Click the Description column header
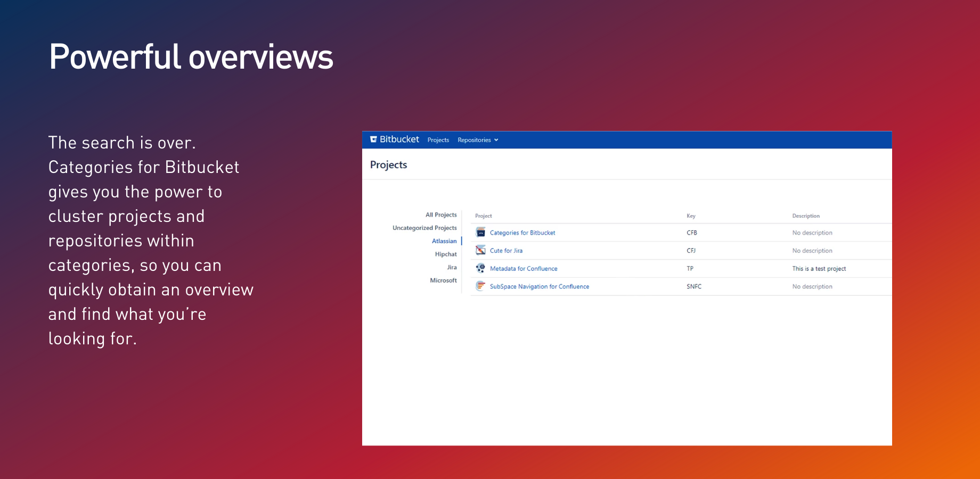Viewport: 980px width, 479px height. point(806,216)
